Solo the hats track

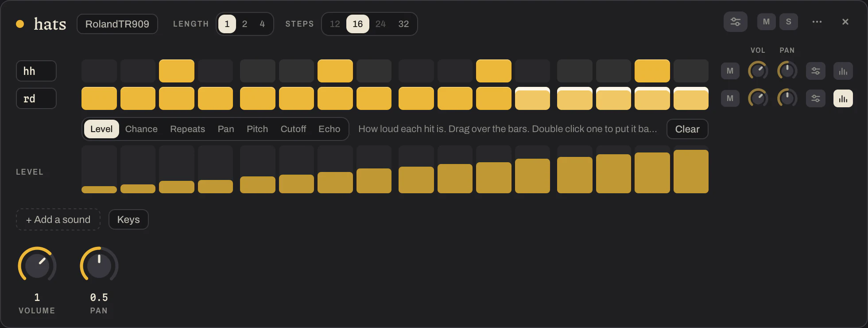[x=789, y=22]
